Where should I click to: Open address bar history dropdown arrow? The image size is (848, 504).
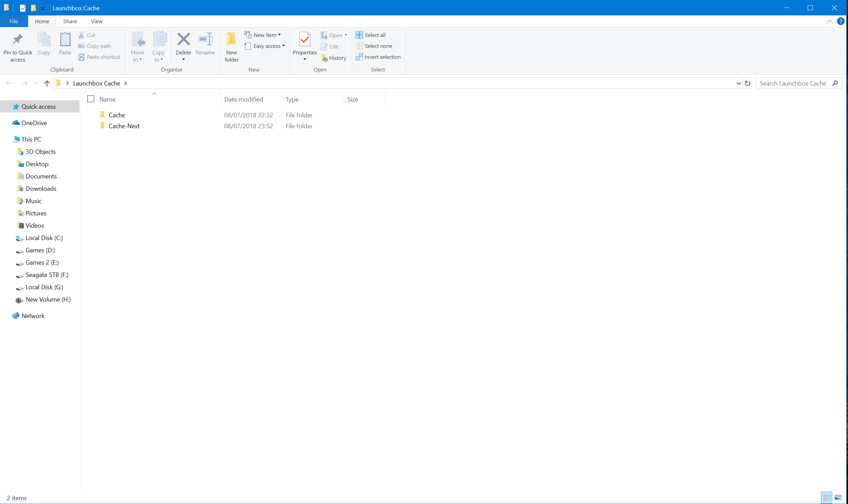[738, 83]
